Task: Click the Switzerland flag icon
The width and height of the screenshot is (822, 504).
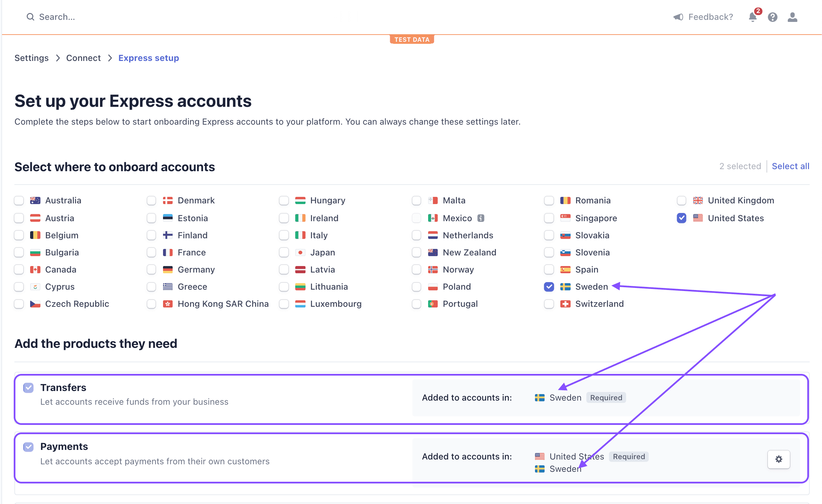Action: click(565, 304)
